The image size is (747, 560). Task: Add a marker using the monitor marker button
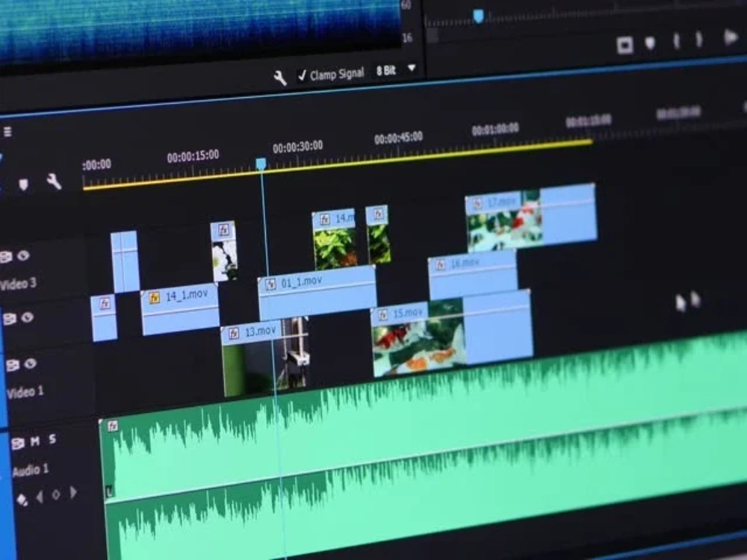650,43
